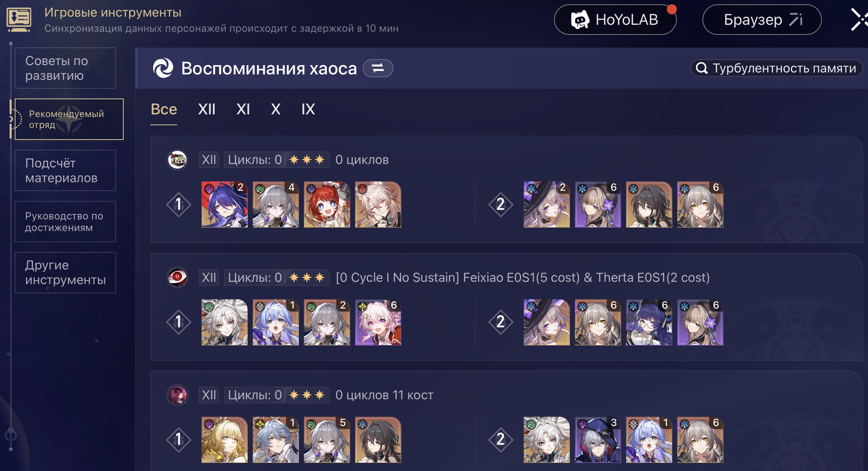Select blonde character portrait in third lineup
The height and width of the screenshot is (471, 868).
(224, 440)
